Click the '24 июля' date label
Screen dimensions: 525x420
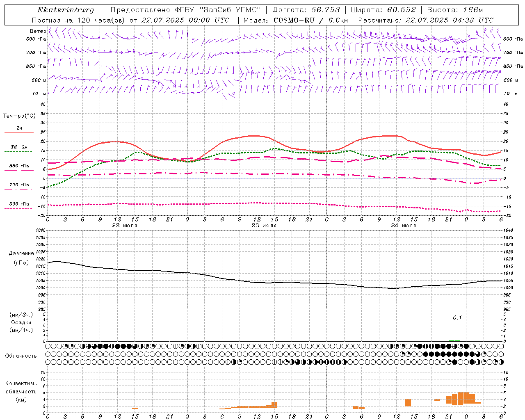[x=404, y=226]
